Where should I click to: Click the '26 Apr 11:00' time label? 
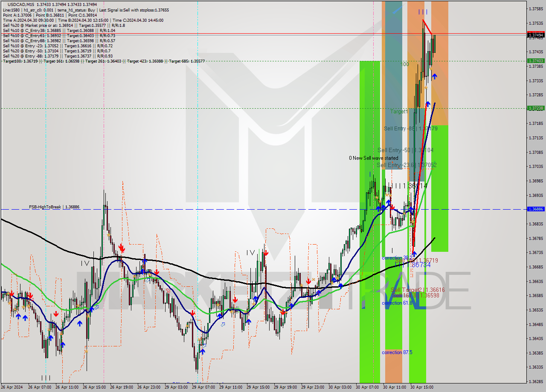(x=66, y=387)
